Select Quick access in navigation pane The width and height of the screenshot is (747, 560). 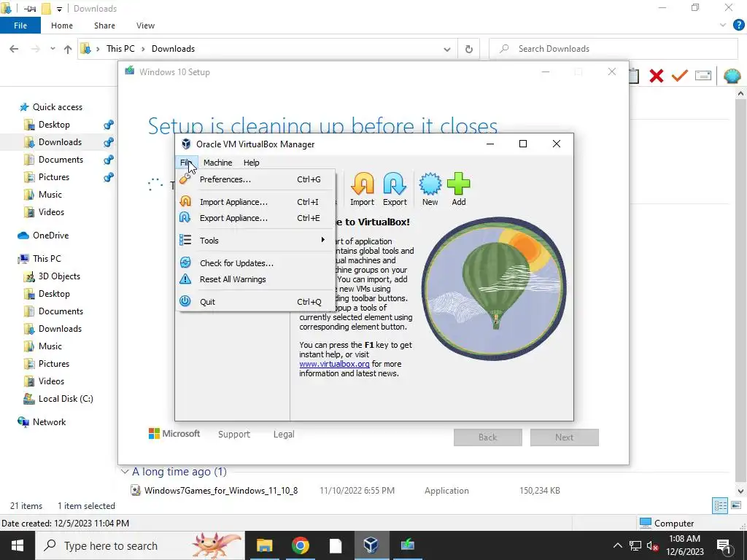(x=57, y=107)
